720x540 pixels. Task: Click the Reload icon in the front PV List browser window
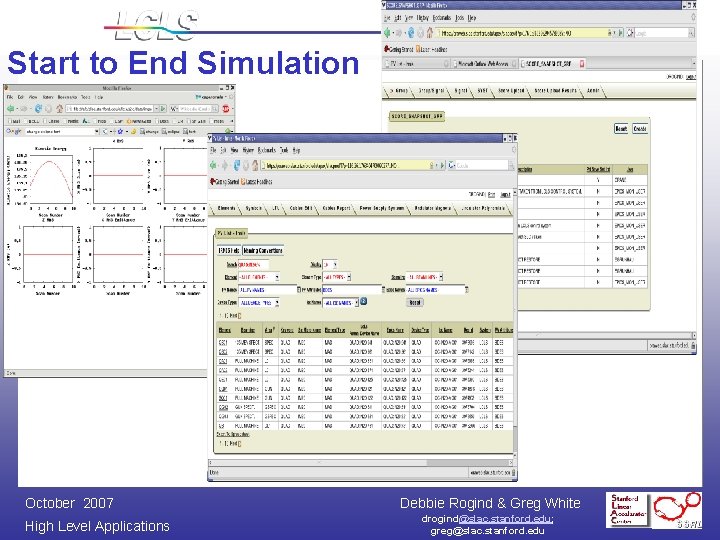(236, 165)
